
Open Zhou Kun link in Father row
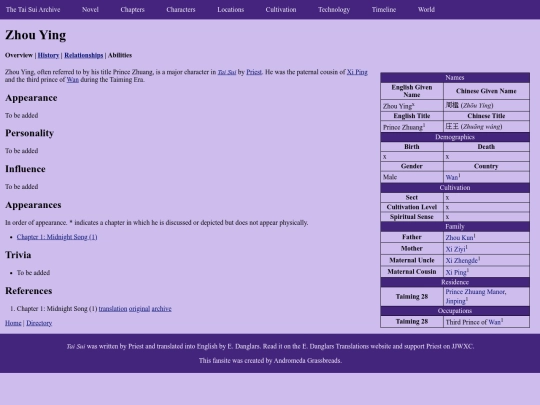click(459, 238)
